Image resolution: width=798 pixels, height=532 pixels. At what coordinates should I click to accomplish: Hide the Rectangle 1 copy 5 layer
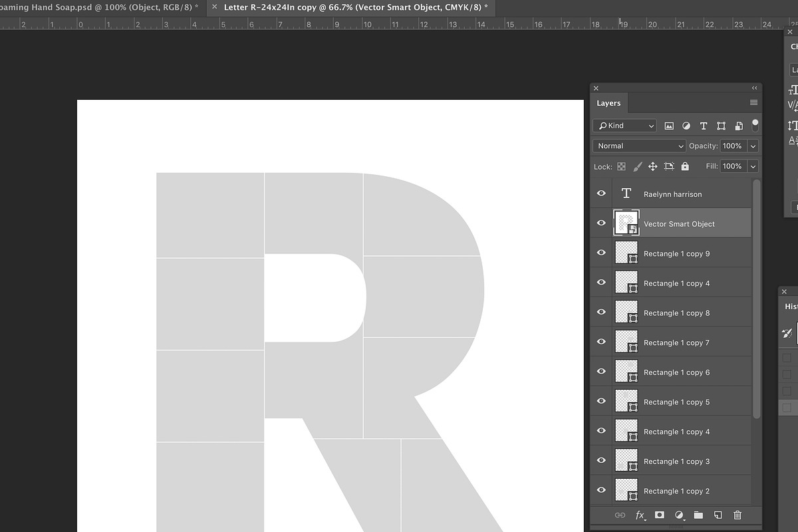click(x=601, y=401)
